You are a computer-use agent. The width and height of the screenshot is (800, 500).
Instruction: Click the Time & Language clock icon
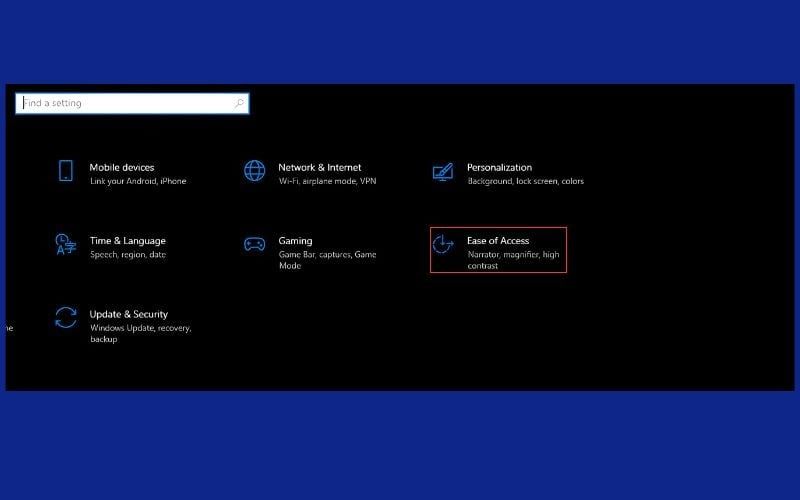(66, 244)
